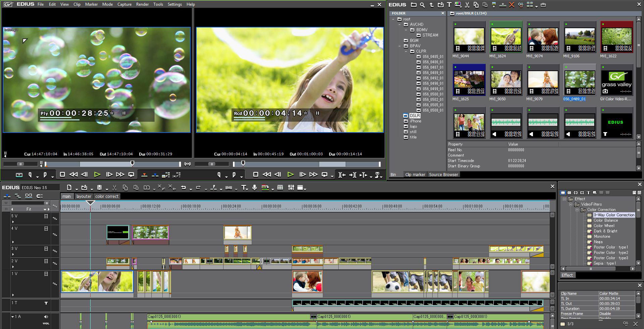Click Fast Forward on the Recorder monitor
Viewport: 644px width, 329px height.
tap(313, 174)
